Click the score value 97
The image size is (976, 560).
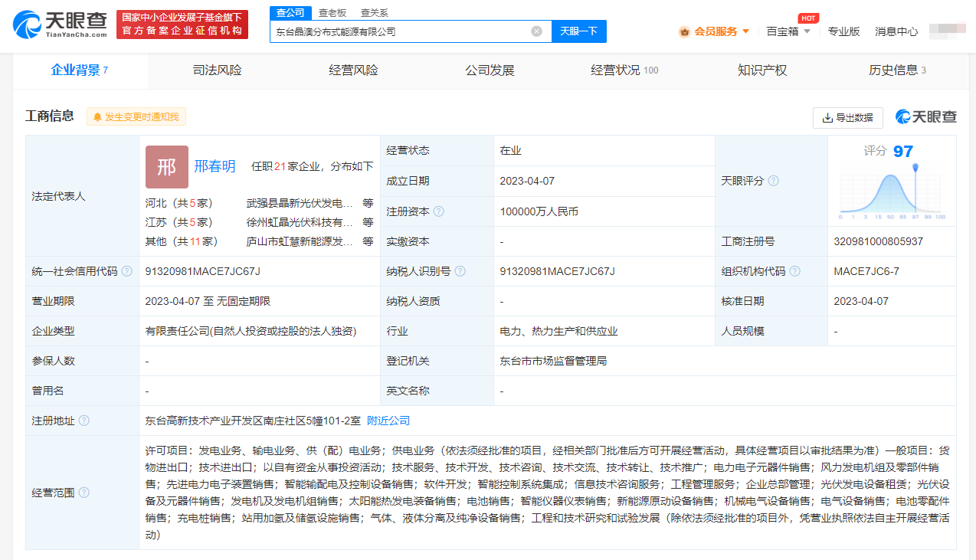tap(903, 151)
